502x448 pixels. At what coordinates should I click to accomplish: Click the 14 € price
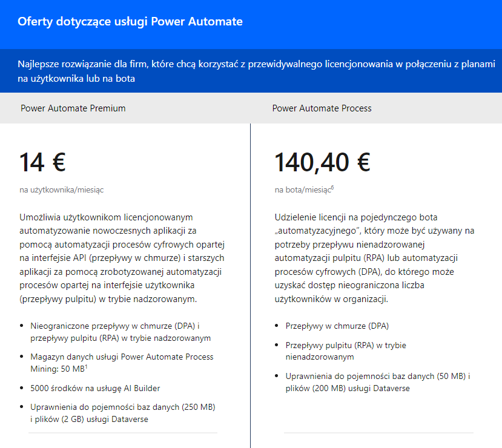[x=42, y=162]
